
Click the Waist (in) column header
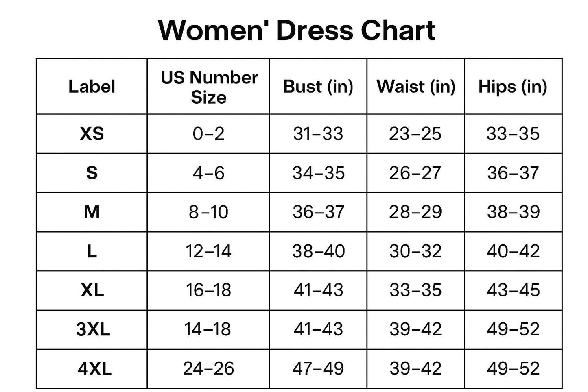(x=416, y=87)
